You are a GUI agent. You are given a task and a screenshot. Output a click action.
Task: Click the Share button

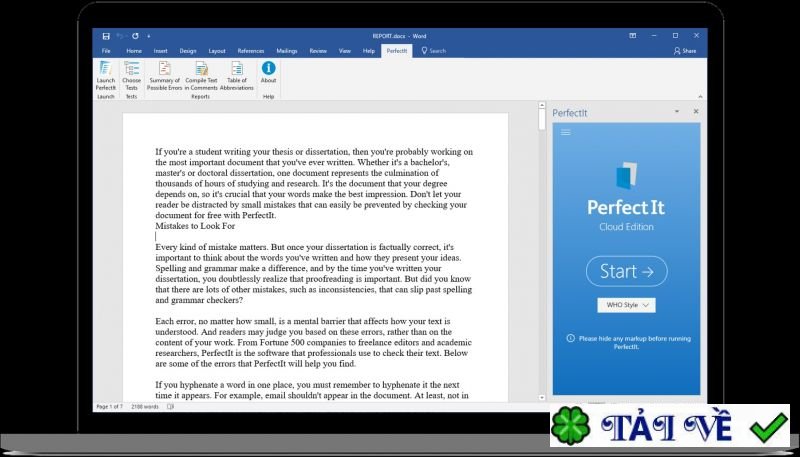click(x=685, y=51)
